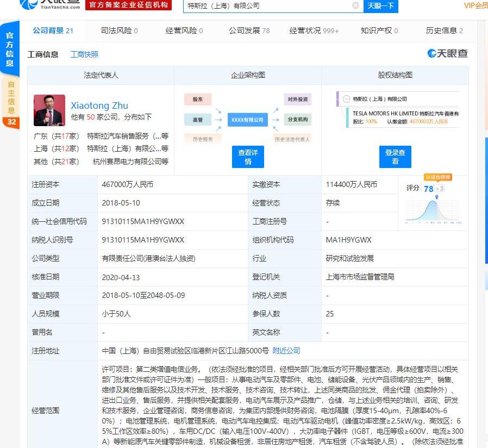Click the score value 78
Image resolution: width=488 pixels, height=448 pixels.
(x=429, y=189)
